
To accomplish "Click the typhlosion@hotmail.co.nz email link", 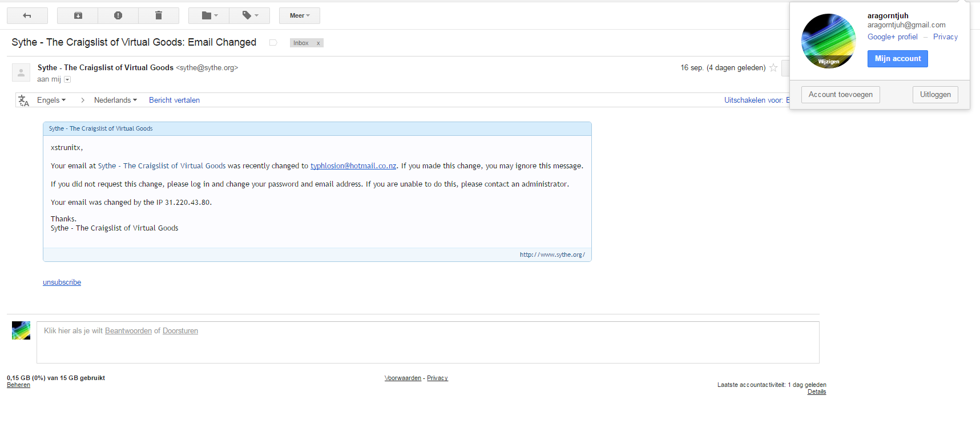I will [353, 166].
